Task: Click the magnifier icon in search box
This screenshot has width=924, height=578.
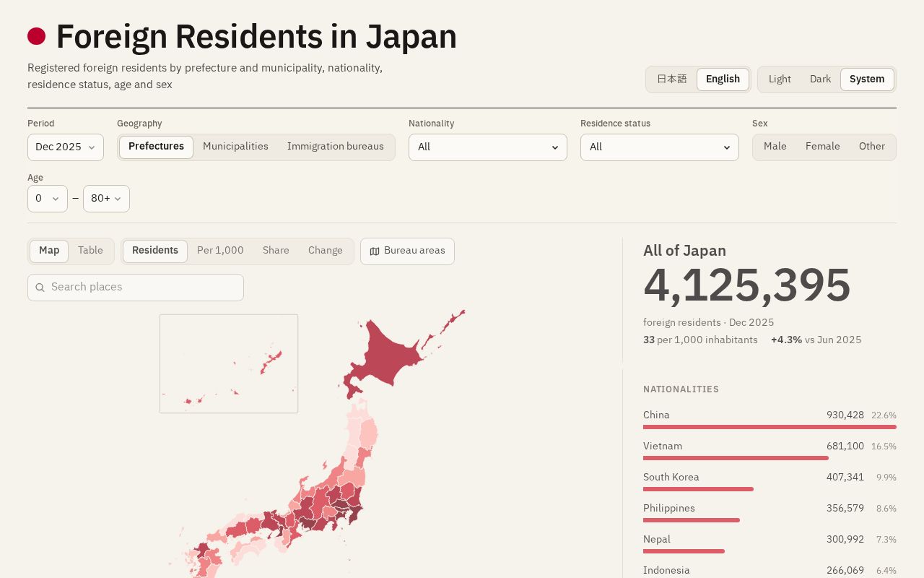Action: point(40,288)
